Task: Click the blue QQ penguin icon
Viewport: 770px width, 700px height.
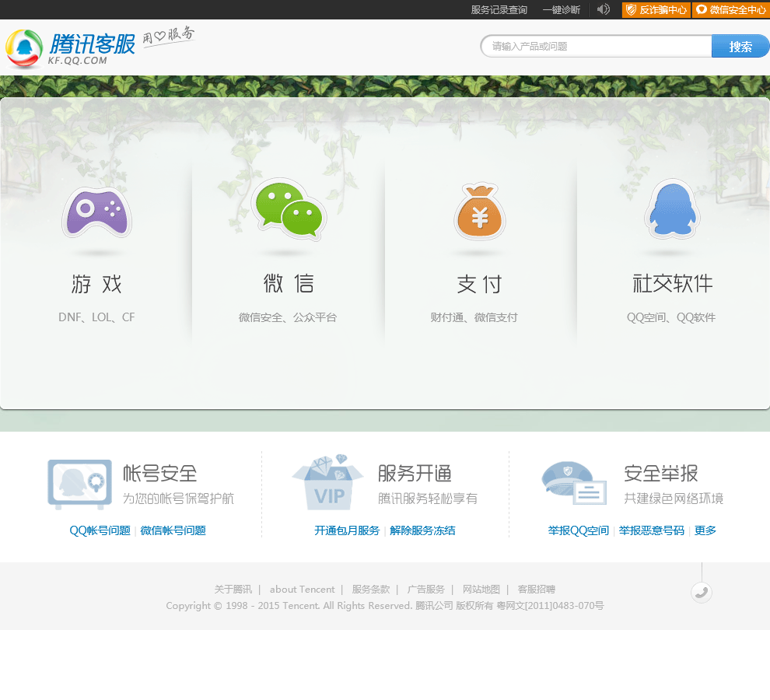Action: tap(672, 210)
